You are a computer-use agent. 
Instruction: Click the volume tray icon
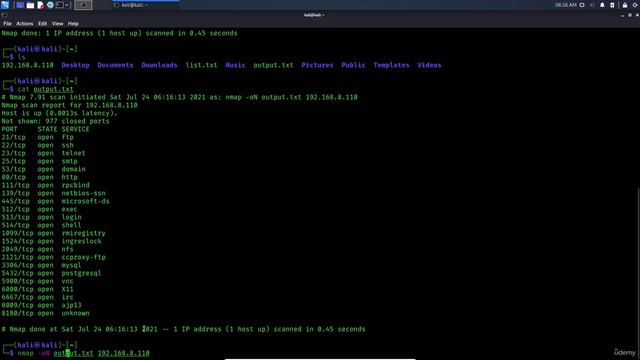pos(592,5)
